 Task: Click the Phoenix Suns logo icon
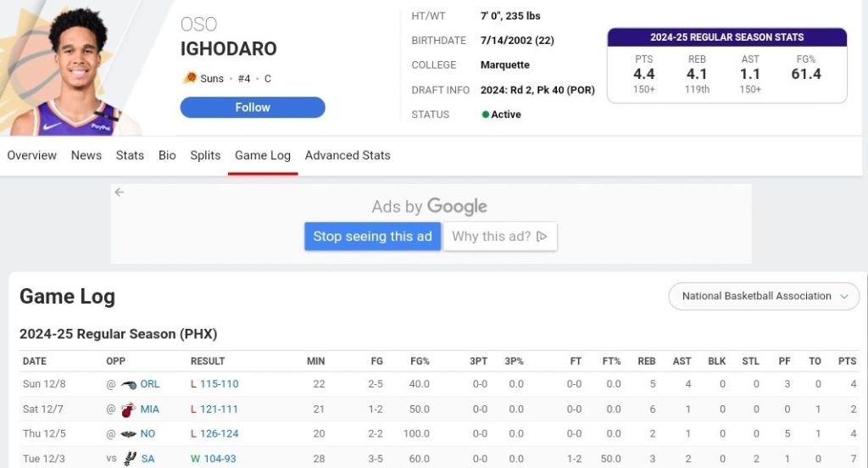coord(189,78)
